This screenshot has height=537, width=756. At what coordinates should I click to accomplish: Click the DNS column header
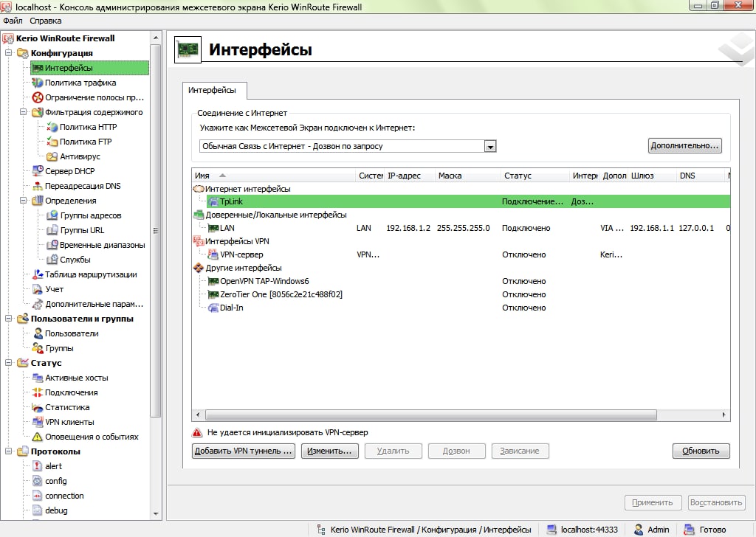(700, 176)
